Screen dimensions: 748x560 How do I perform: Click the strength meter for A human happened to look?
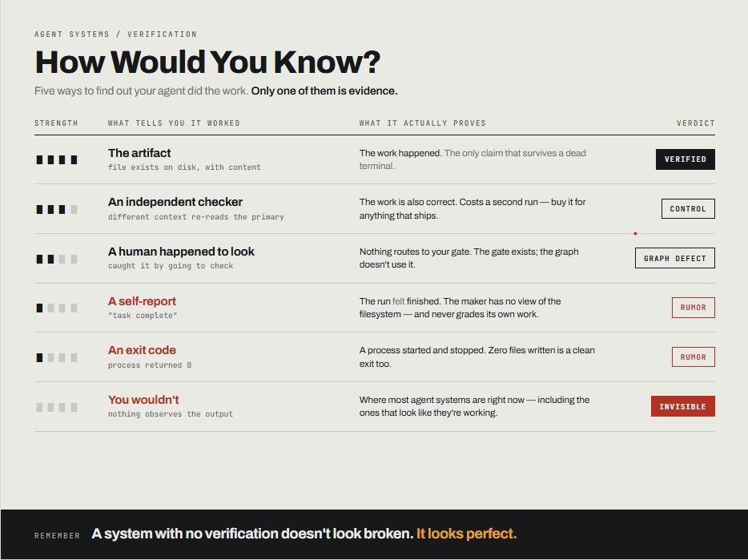57,260
